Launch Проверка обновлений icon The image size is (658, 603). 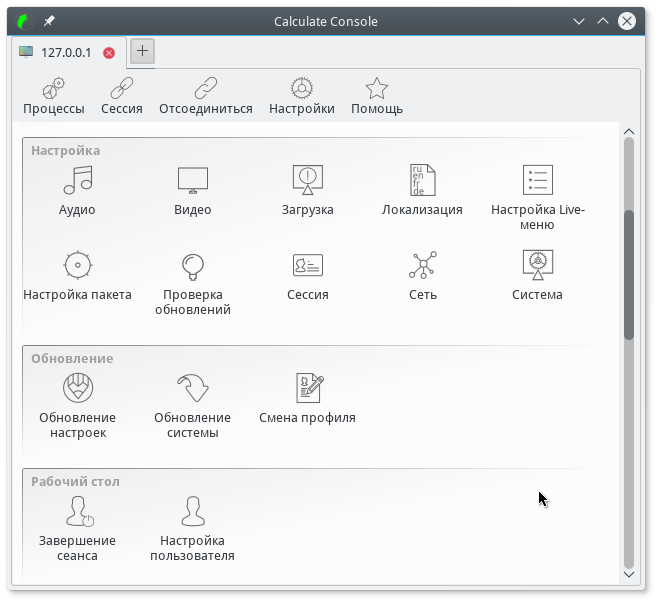coord(192,266)
